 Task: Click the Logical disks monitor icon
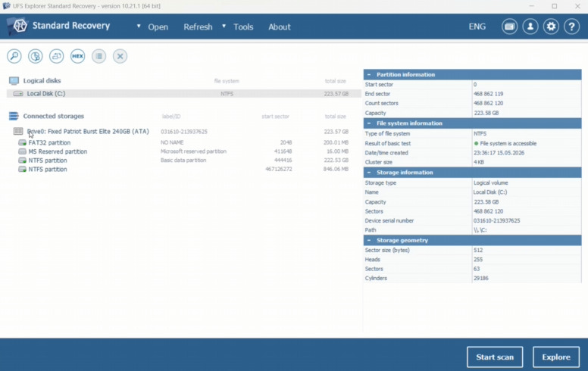click(x=14, y=81)
